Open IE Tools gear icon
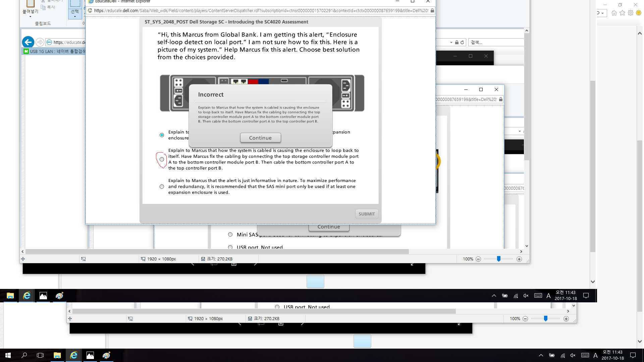This screenshot has height=362, width=644. tap(631, 13)
